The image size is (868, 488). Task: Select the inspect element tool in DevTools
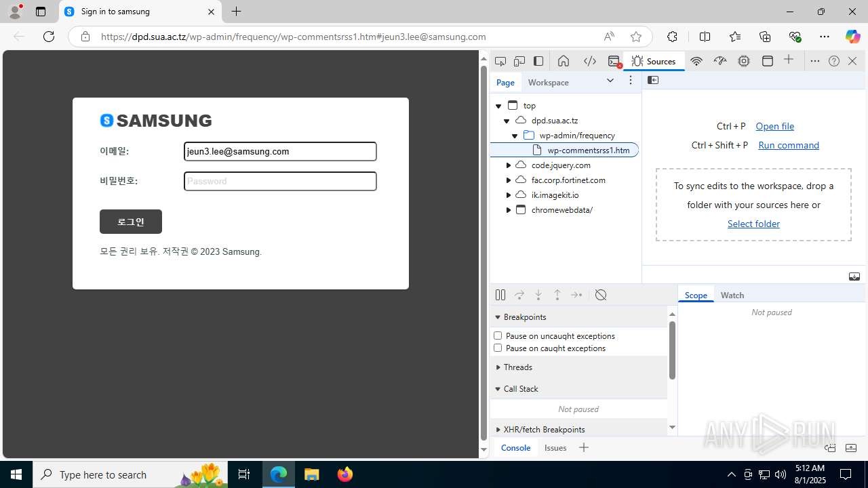[x=500, y=61]
